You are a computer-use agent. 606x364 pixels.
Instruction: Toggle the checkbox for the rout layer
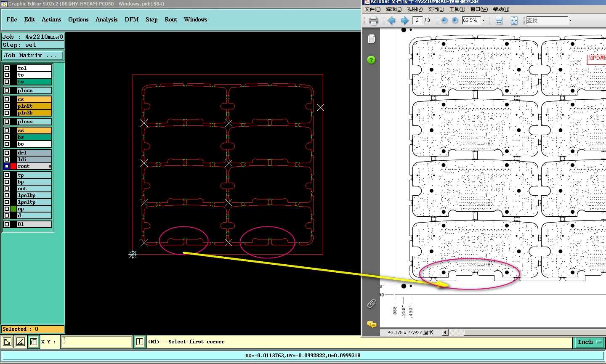7,166
